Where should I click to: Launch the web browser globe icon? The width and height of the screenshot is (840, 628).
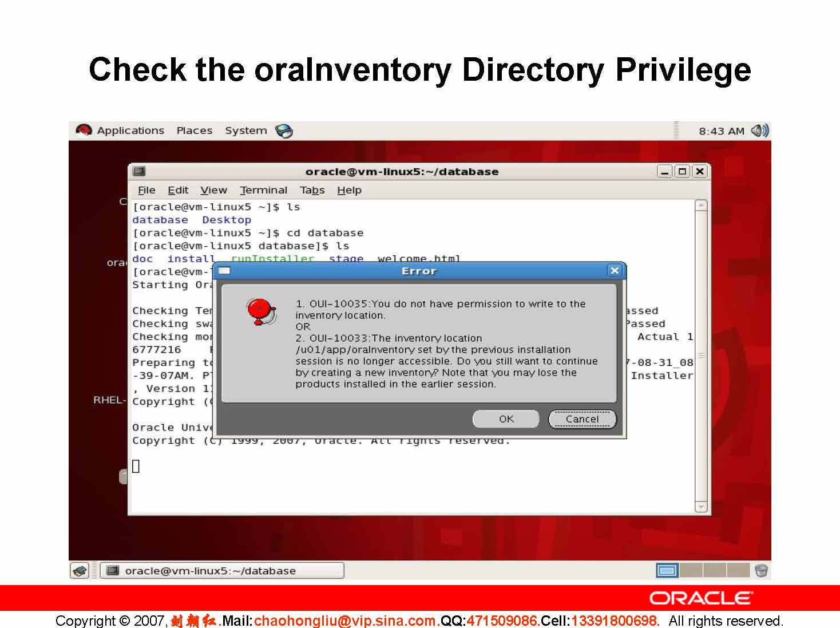pos(284,131)
